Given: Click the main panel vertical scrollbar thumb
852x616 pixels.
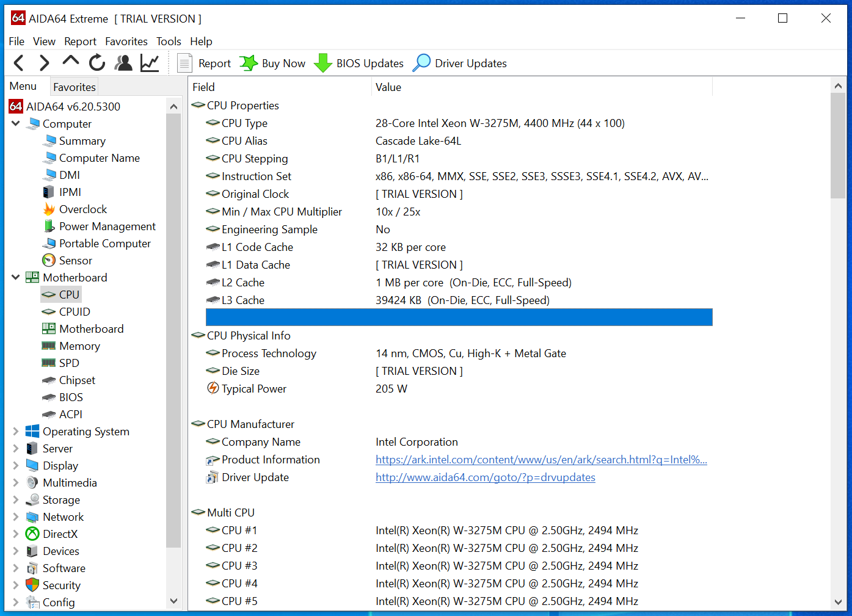Looking at the screenshot, I should (x=838, y=146).
